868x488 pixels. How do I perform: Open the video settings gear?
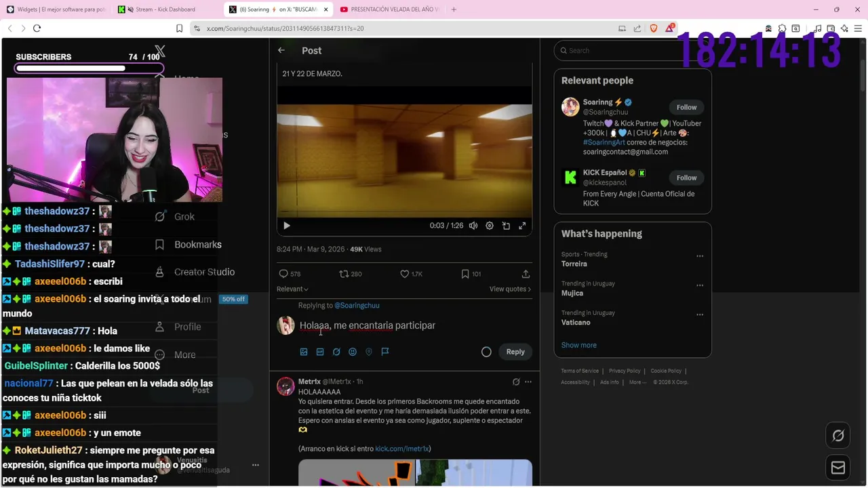tap(490, 226)
